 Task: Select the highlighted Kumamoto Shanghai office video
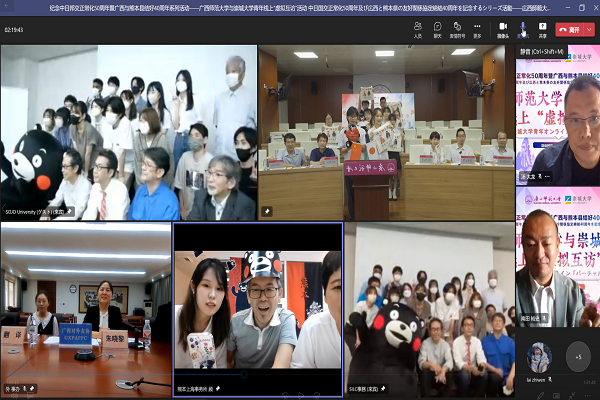(257, 308)
